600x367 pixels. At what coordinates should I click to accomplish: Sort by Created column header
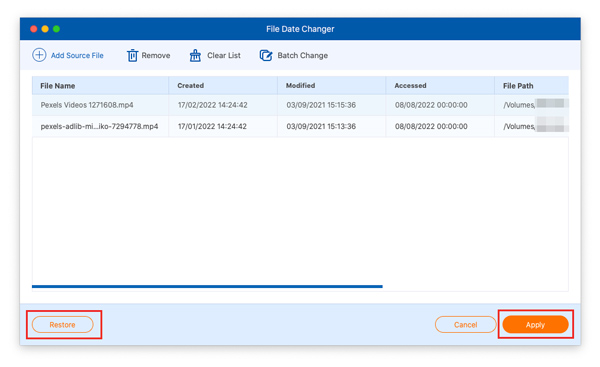[x=223, y=86]
